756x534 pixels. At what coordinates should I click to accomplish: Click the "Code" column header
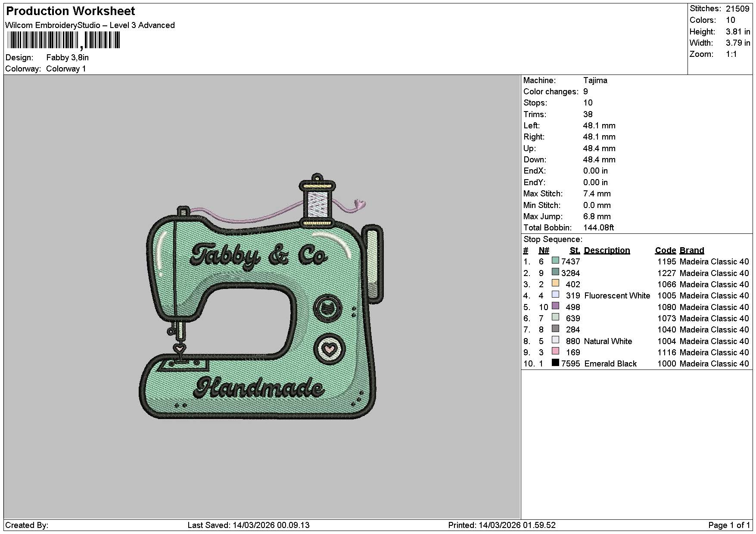[666, 250]
